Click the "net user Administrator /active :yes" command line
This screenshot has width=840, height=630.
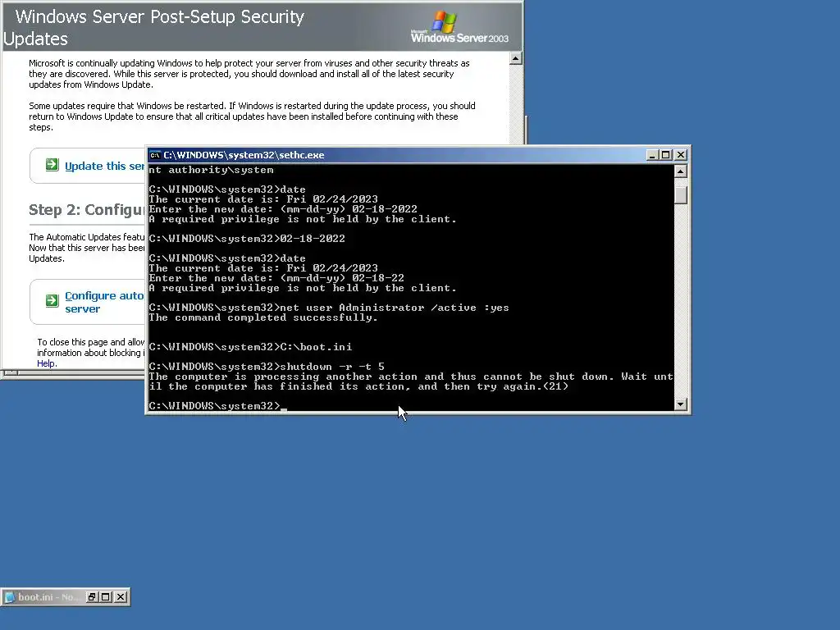tap(329, 308)
